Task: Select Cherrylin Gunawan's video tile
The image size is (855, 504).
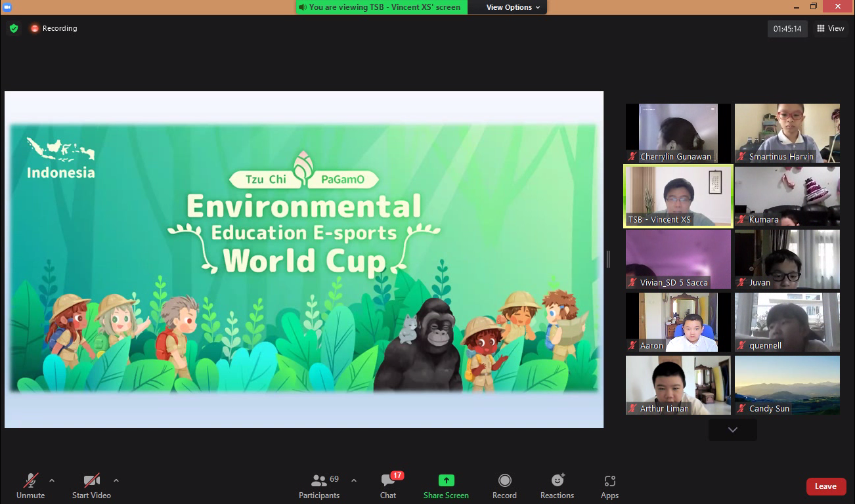Action: [x=678, y=133]
